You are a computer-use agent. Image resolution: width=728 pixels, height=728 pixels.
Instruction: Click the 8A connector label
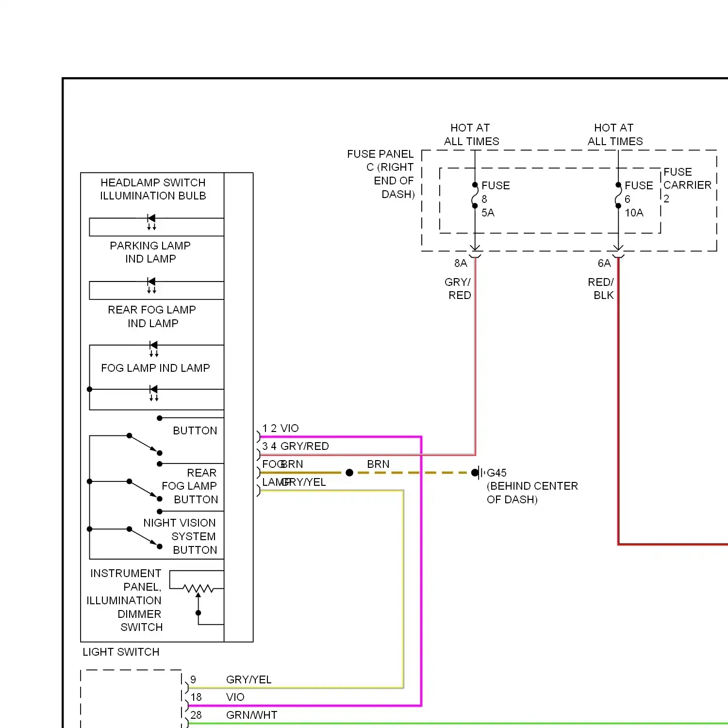click(461, 263)
